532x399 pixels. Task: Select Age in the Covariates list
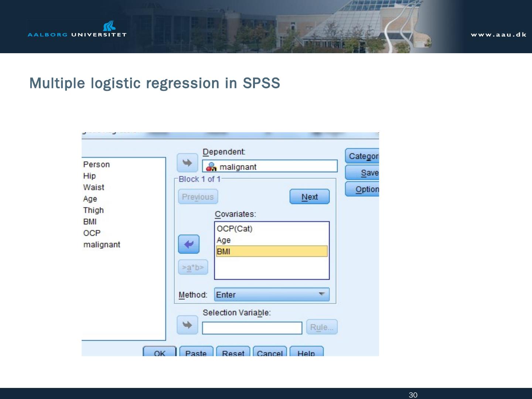224,240
